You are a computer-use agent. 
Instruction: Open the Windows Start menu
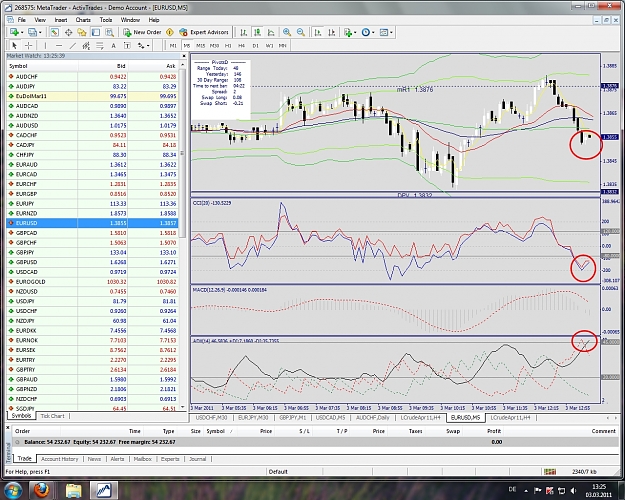pyautogui.click(x=13, y=489)
